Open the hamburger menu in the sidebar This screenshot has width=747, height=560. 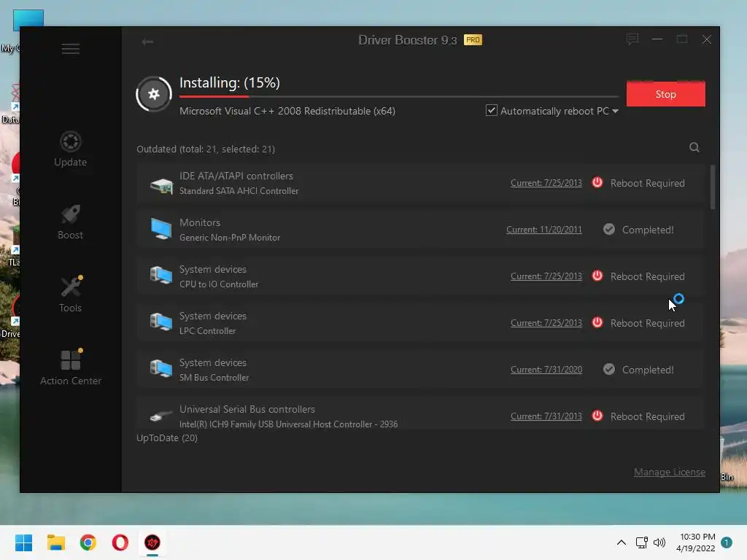click(x=71, y=49)
